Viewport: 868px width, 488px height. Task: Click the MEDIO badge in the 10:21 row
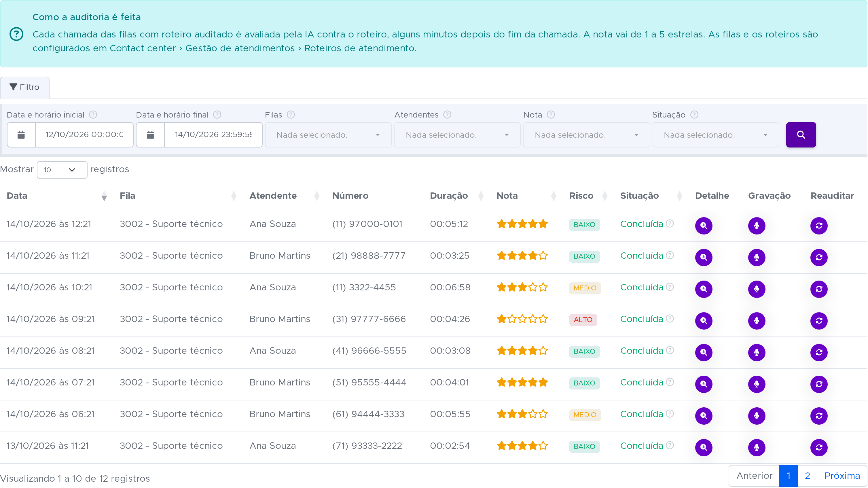click(585, 288)
